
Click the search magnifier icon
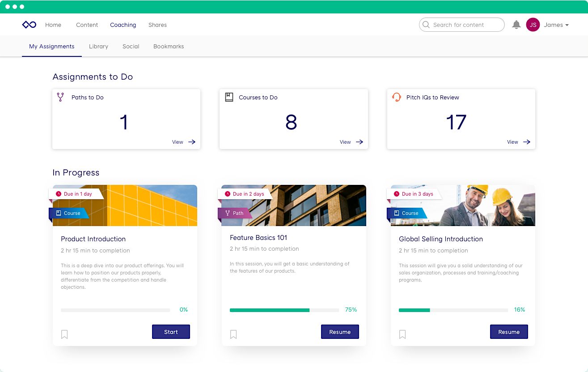click(426, 25)
